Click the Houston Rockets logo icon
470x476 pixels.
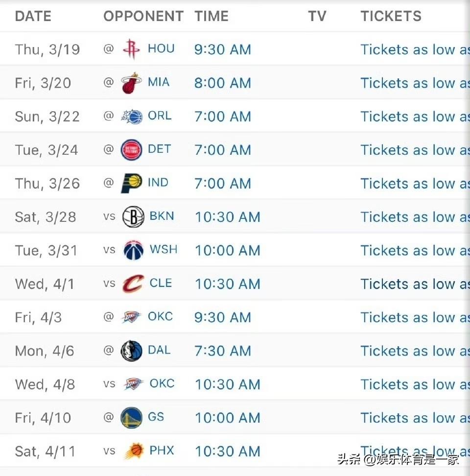click(131, 49)
